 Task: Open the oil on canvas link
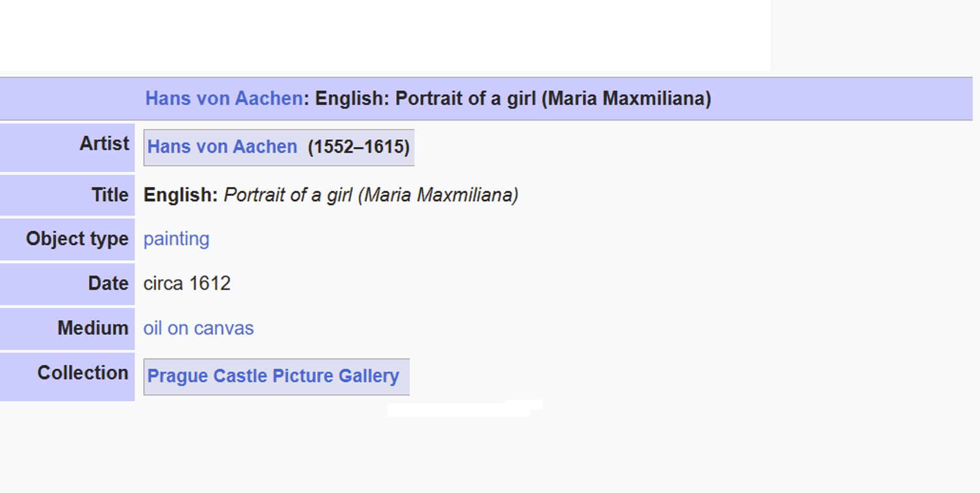[x=199, y=328]
